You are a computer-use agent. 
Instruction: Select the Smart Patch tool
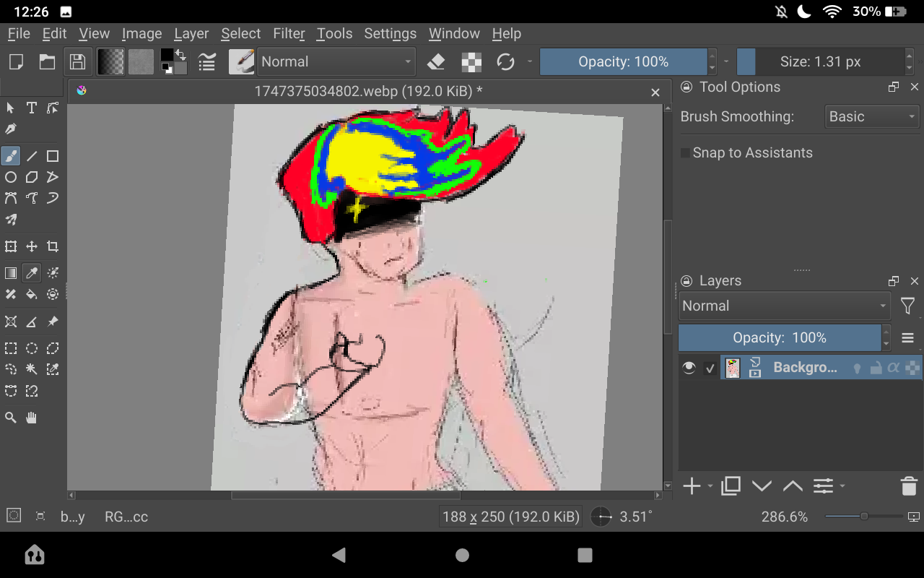pos(11,294)
